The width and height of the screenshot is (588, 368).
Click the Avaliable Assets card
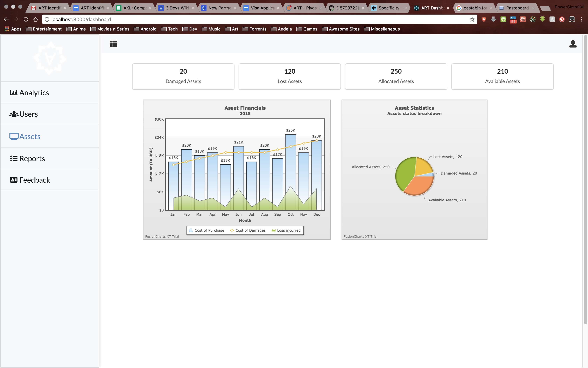502,76
